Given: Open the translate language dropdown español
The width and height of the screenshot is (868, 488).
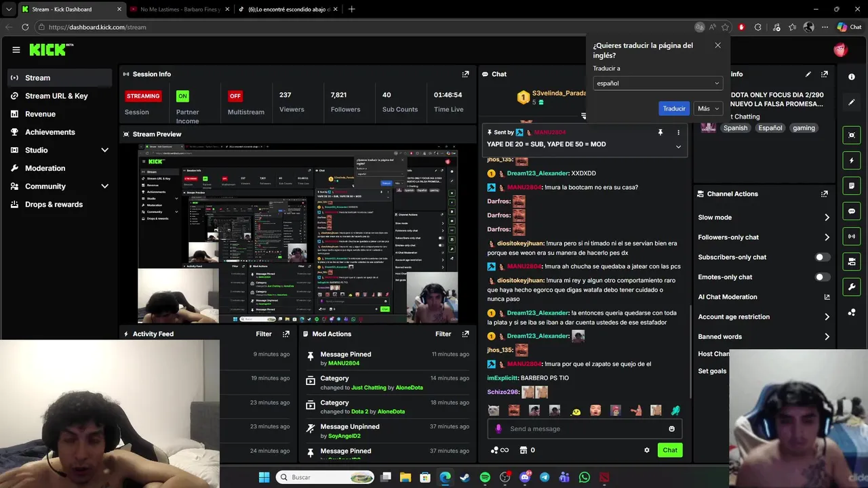Looking at the screenshot, I should pos(658,83).
